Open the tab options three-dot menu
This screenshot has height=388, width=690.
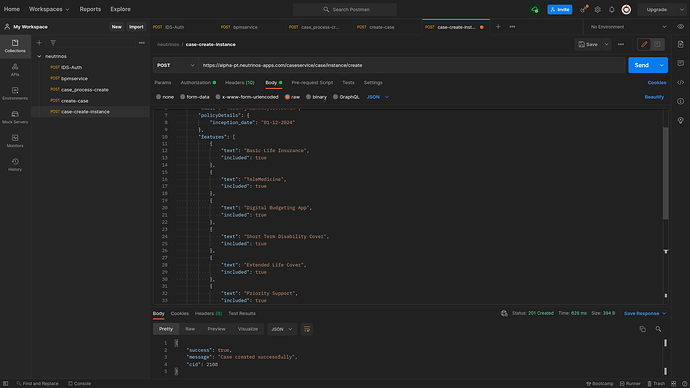point(512,27)
